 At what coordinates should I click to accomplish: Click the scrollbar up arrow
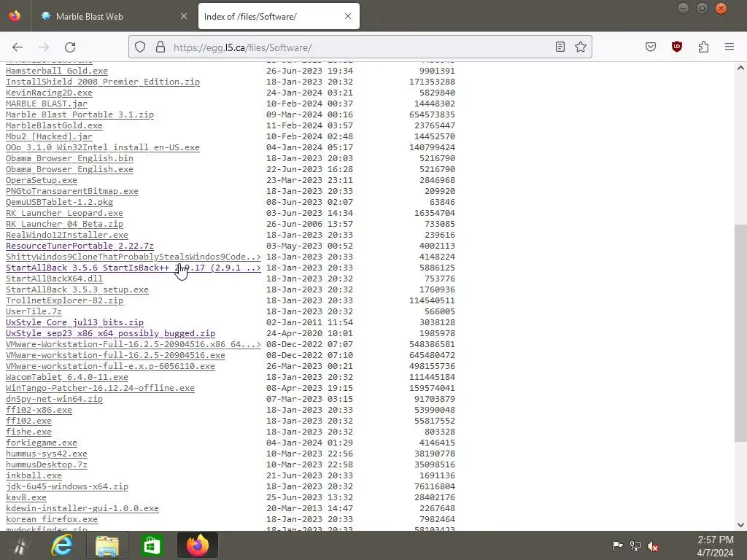tap(740, 68)
